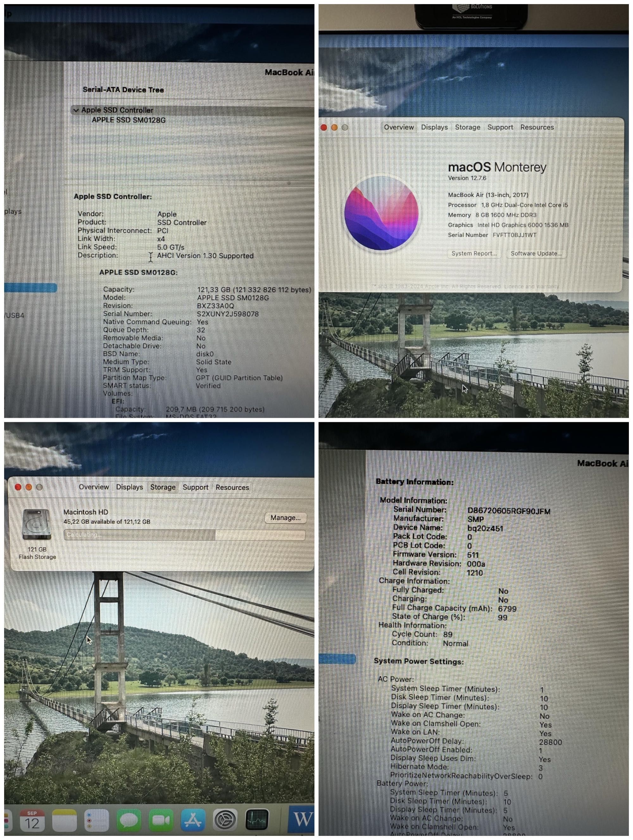This screenshot has width=633, height=840.
Task: Click 'MacBook Air (13-inch, 2017)' text
Action: [488, 195]
